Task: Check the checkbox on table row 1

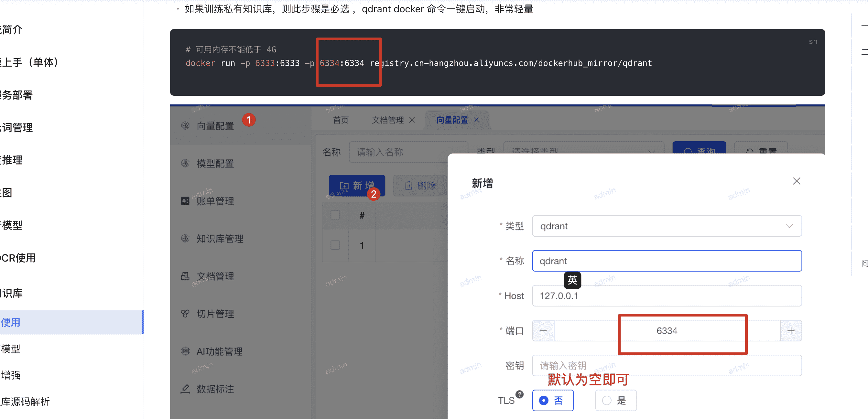Action: 335,245
